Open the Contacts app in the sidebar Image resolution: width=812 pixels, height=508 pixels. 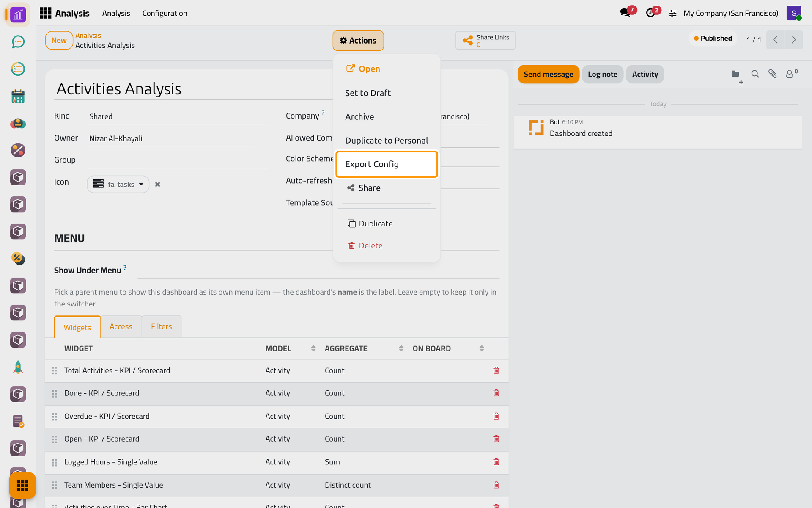click(18, 123)
